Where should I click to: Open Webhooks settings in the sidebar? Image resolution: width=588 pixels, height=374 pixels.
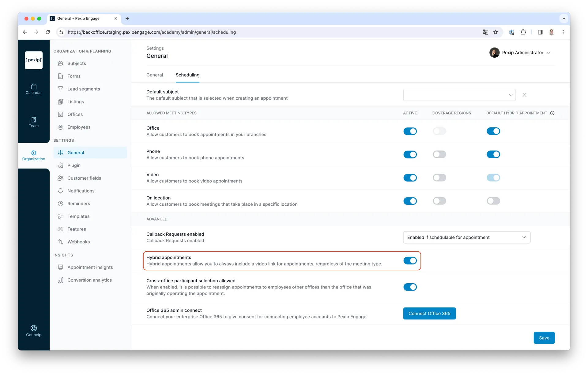click(x=78, y=242)
